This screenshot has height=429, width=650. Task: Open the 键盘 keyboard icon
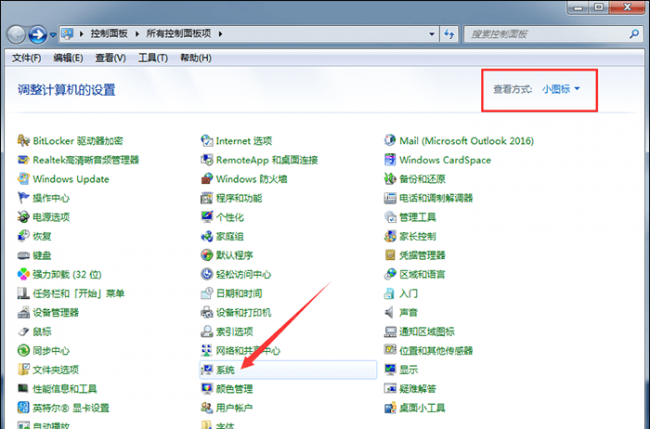pyautogui.click(x=23, y=255)
